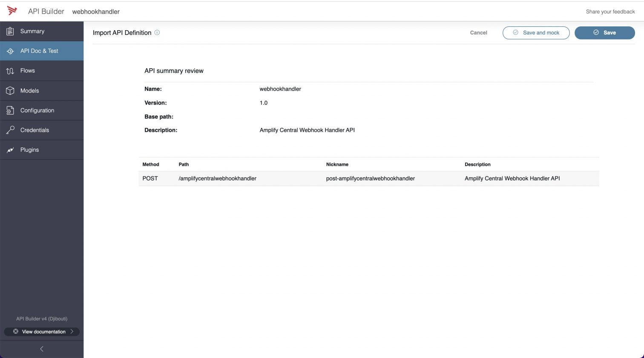644x358 pixels.
Task: Open the Summary menu item
Action: [x=32, y=31]
